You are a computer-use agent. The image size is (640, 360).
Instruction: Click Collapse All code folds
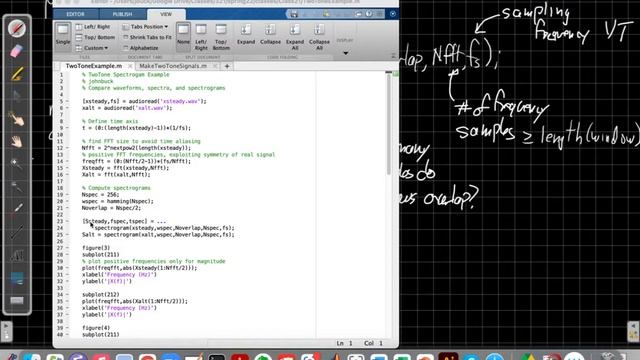click(x=319, y=37)
